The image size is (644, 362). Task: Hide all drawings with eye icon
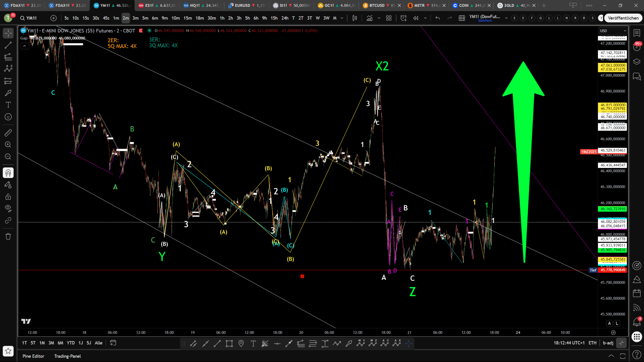(x=8, y=208)
